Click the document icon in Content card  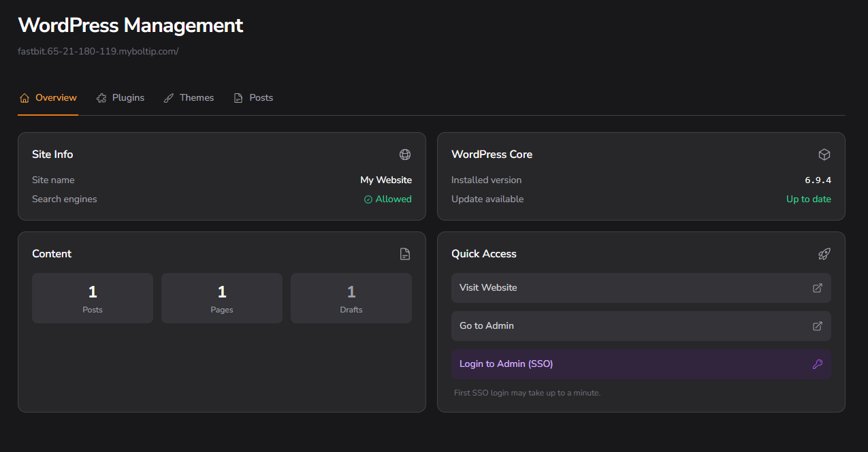click(x=405, y=254)
